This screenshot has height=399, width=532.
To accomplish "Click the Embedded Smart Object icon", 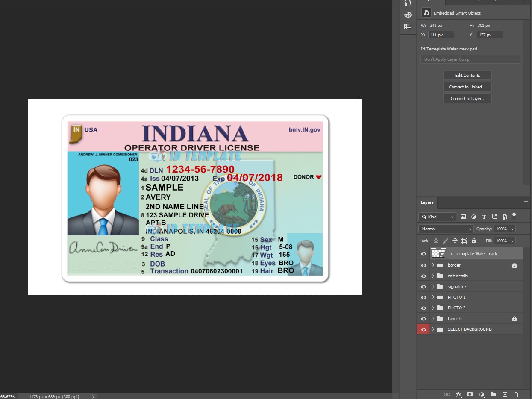I will [x=426, y=13].
